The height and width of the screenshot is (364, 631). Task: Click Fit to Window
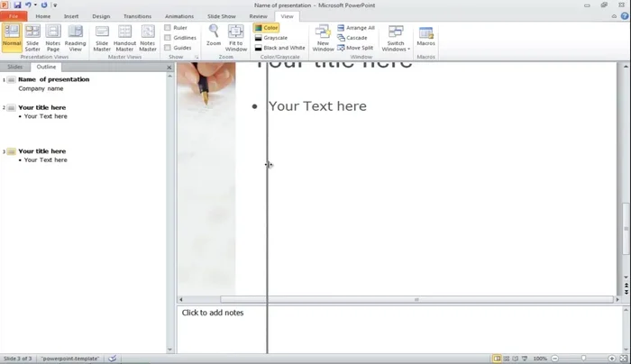(x=236, y=37)
